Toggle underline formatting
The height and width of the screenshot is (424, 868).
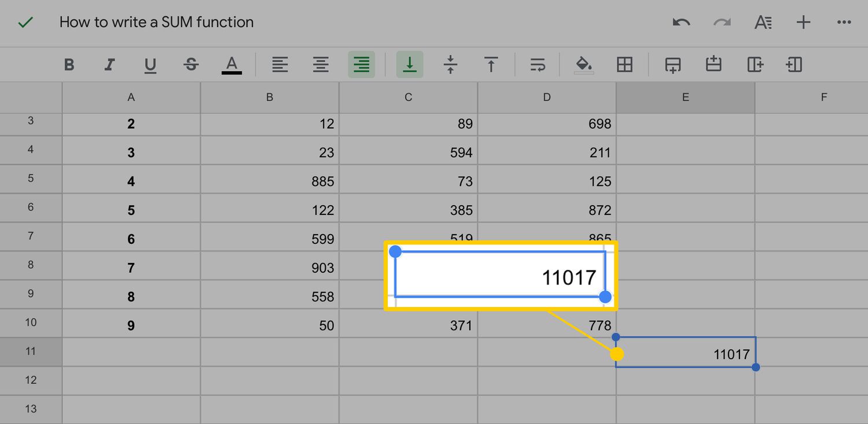pyautogui.click(x=150, y=64)
